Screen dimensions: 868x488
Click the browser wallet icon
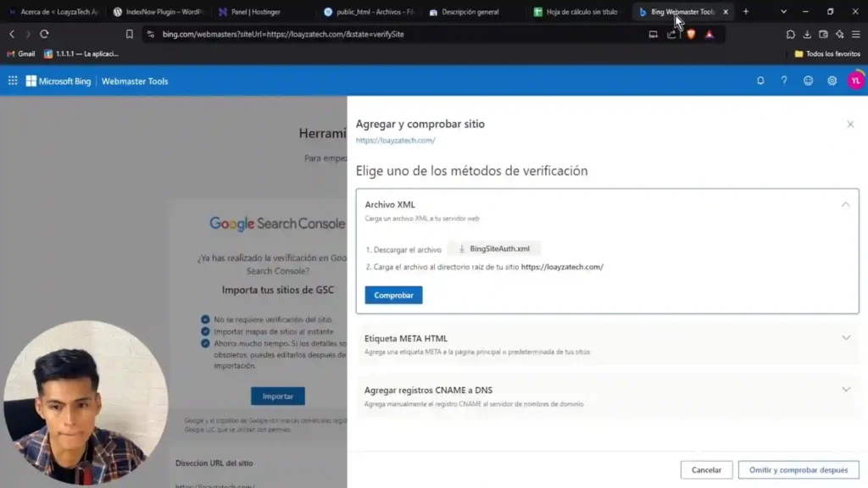[x=824, y=34]
